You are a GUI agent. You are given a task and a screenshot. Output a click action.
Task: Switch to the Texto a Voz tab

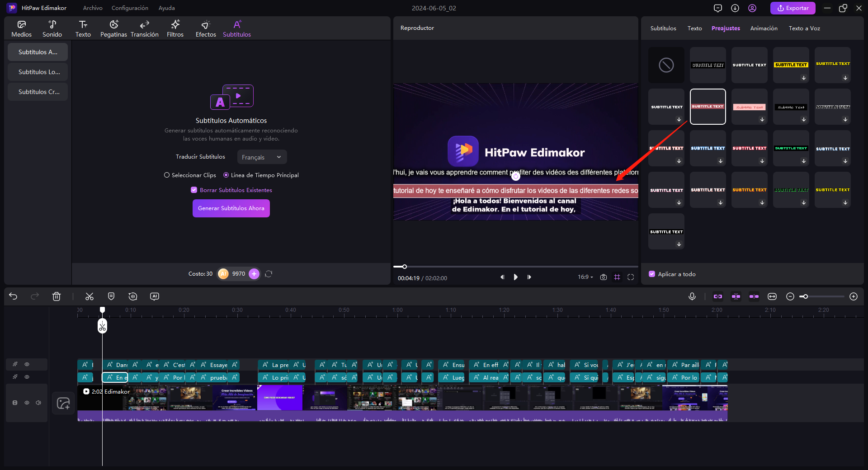pyautogui.click(x=804, y=28)
